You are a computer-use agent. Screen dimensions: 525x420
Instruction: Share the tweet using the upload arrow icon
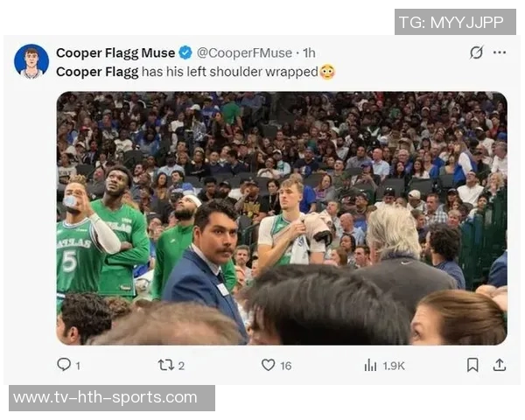(x=500, y=365)
